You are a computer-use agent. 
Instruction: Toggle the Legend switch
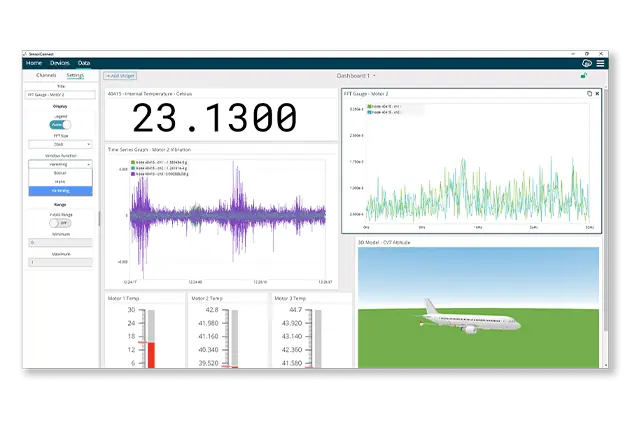tap(60, 125)
